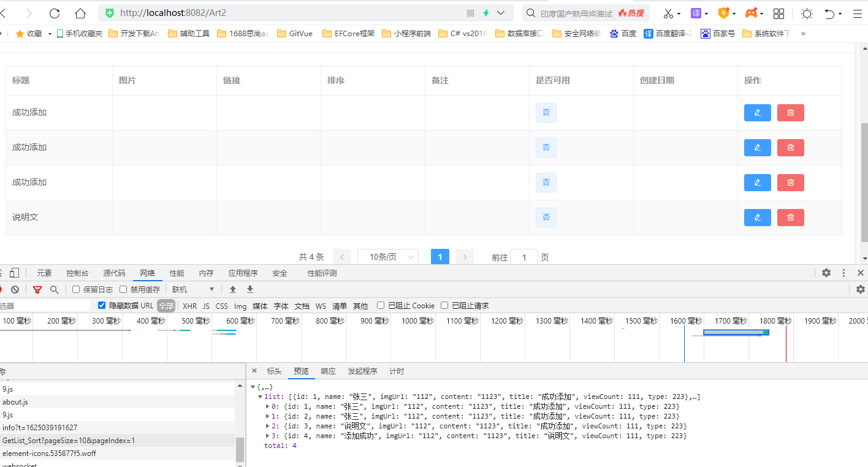Image resolution: width=868 pixels, height=467 pixels.
Task: Show more bookmarks with » chevron
Action: (x=803, y=34)
